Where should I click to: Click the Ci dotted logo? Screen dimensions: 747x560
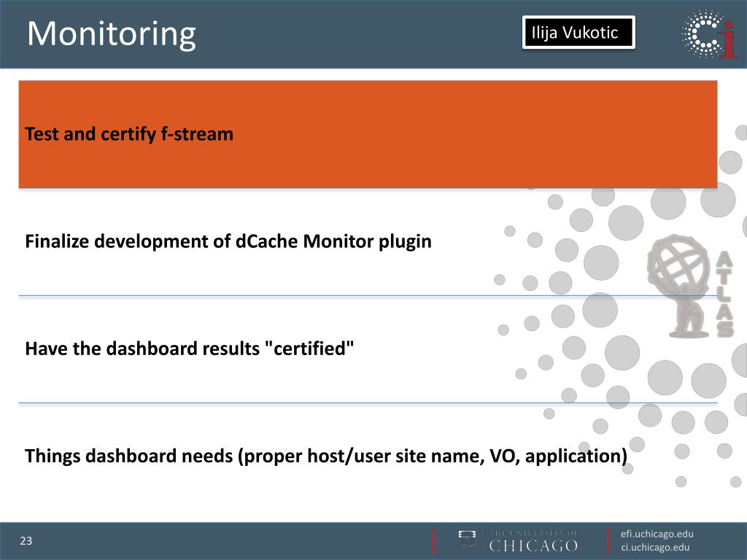710,35
